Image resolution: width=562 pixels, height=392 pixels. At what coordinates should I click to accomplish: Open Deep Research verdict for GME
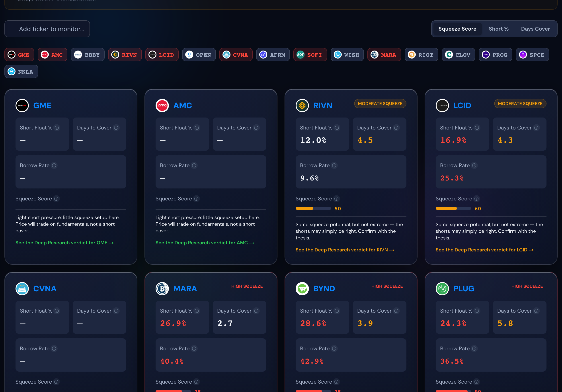[x=65, y=243]
